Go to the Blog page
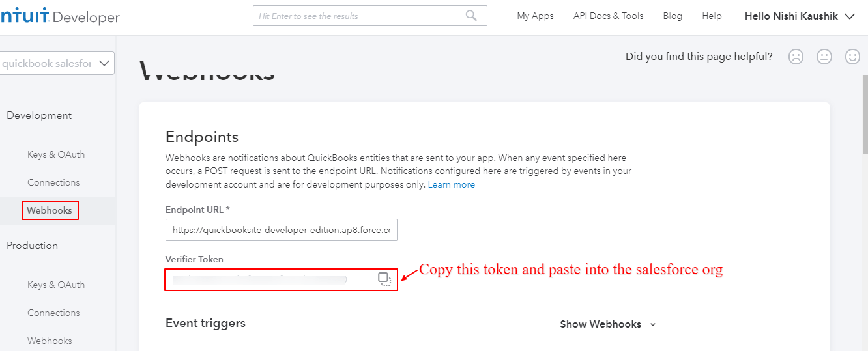 point(673,16)
